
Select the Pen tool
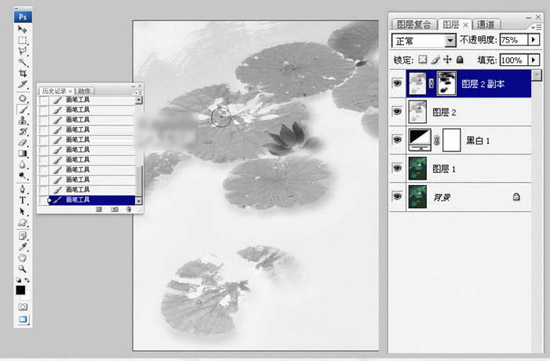22,189
